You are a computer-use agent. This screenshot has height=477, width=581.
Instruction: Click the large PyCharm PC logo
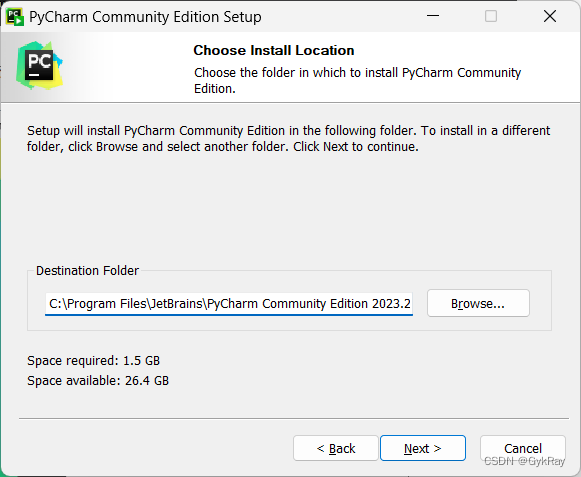click(39, 66)
